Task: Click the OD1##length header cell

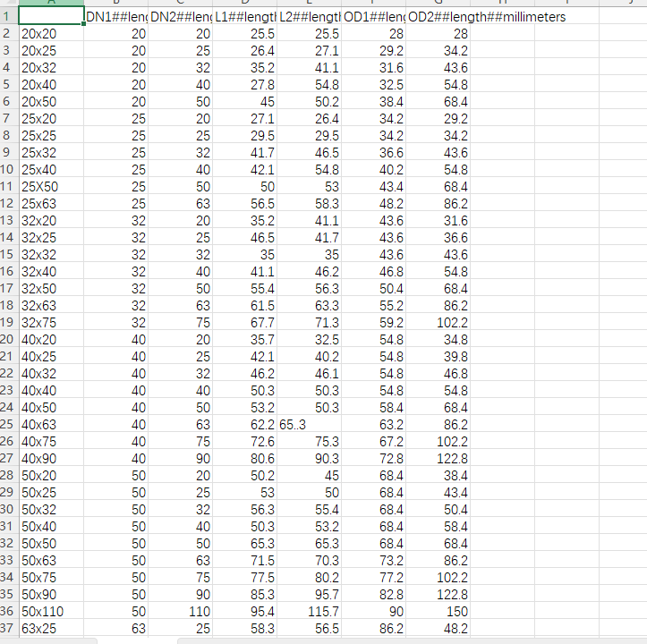Action: click(375, 17)
